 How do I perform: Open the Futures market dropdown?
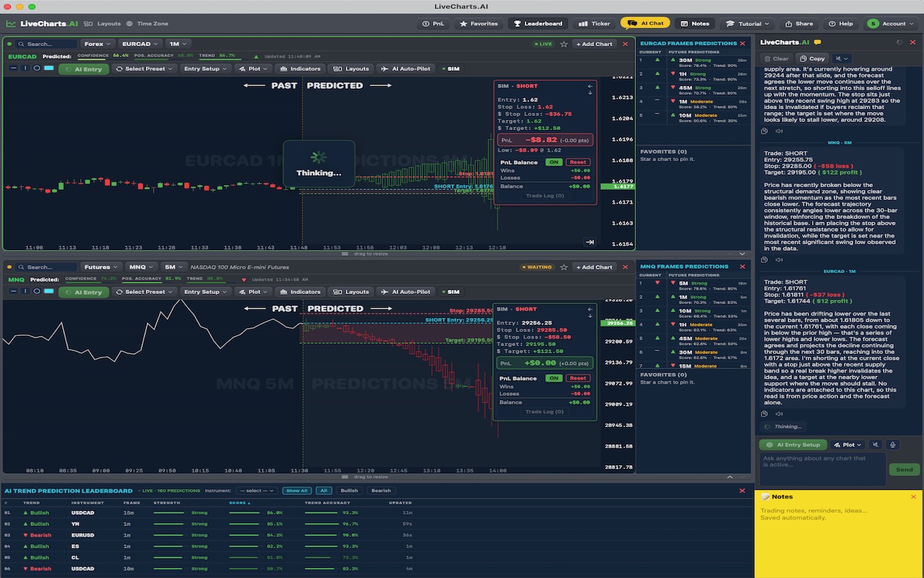[100, 267]
